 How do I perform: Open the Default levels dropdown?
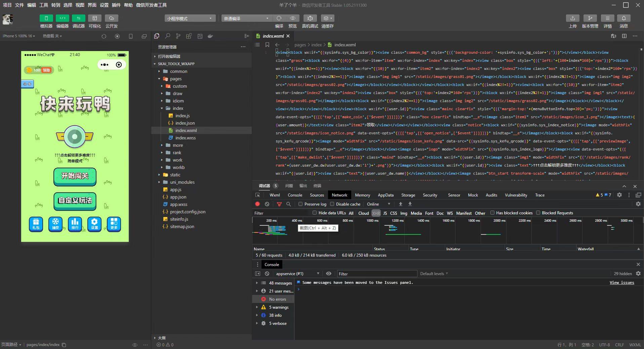pos(434,273)
